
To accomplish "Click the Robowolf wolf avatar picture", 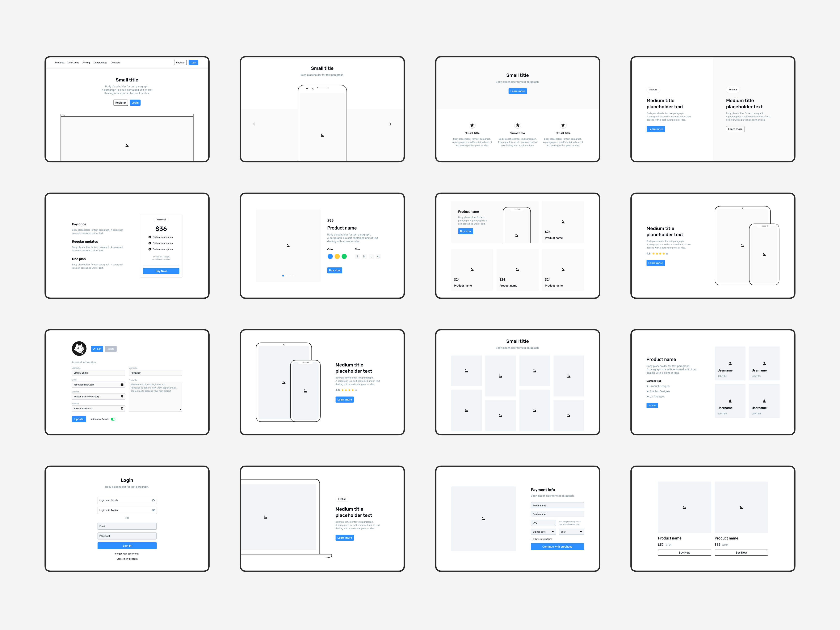I will 79,348.
